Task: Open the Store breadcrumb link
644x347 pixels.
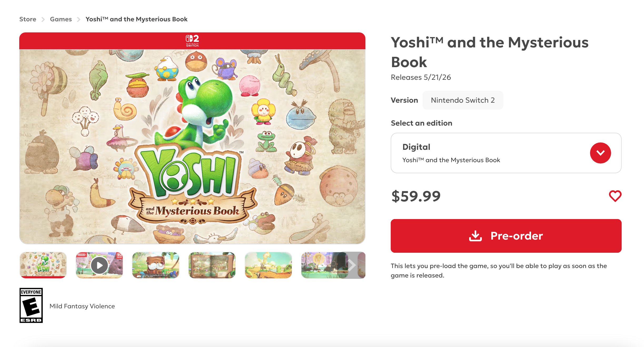Action: coord(28,19)
